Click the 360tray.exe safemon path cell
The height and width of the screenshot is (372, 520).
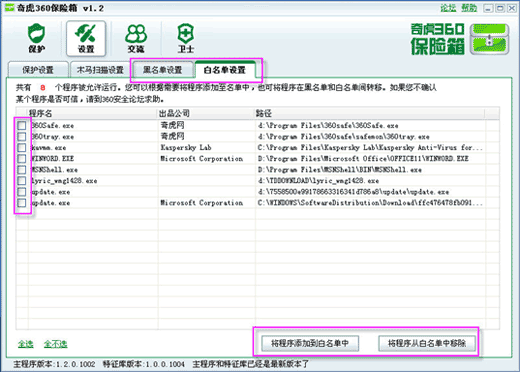click(344, 137)
